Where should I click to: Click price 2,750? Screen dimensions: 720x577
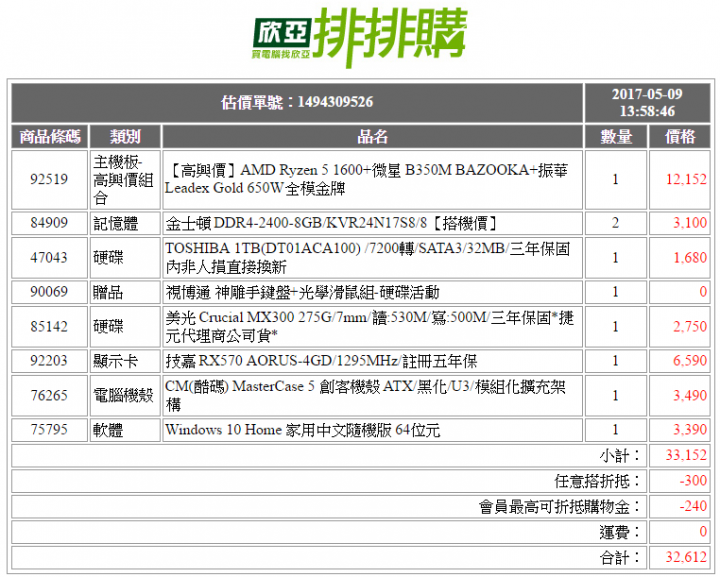point(690,326)
